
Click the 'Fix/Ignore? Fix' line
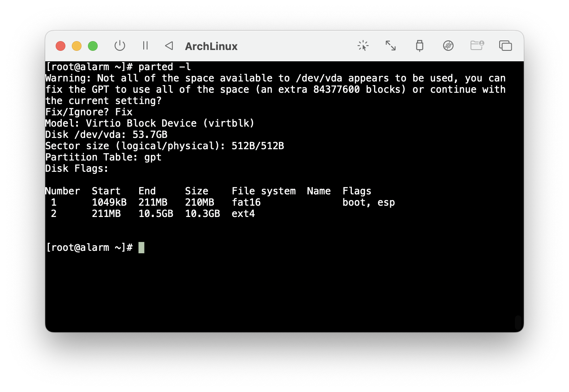coord(89,112)
